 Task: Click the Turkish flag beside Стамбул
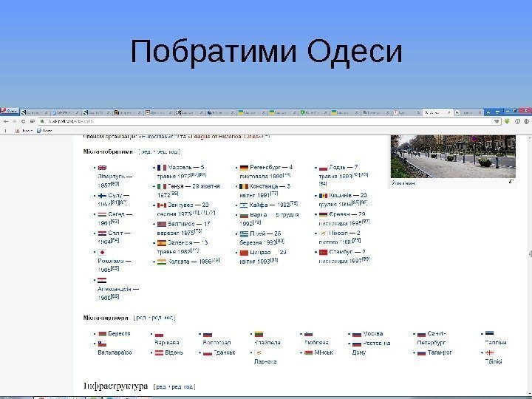click(x=324, y=252)
